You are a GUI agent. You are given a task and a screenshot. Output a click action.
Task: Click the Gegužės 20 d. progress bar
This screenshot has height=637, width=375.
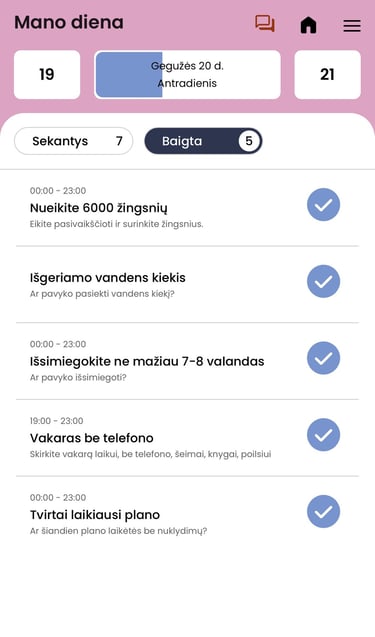point(187,75)
